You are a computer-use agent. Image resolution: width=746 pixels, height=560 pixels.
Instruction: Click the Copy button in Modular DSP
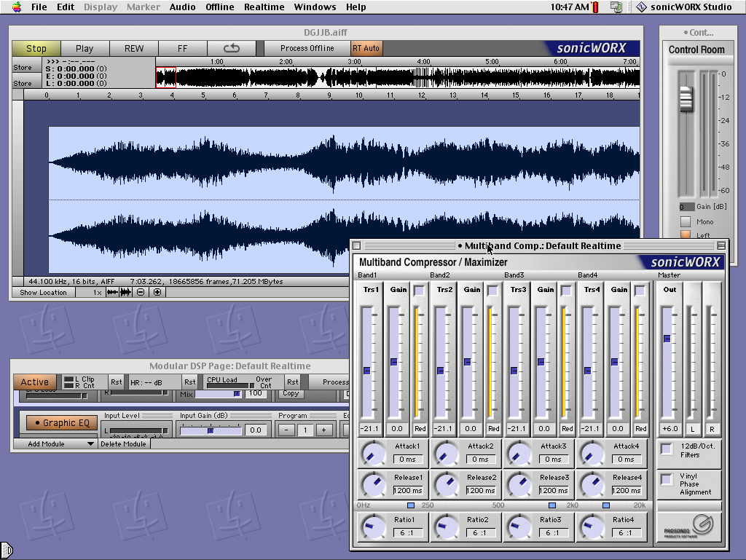click(x=291, y=394)
